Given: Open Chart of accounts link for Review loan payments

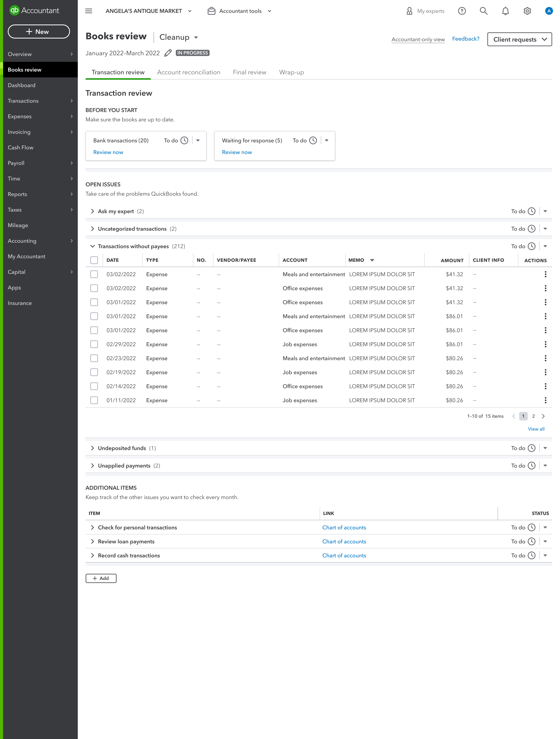Looking at the screenshot, I should [x=344, y=542].
